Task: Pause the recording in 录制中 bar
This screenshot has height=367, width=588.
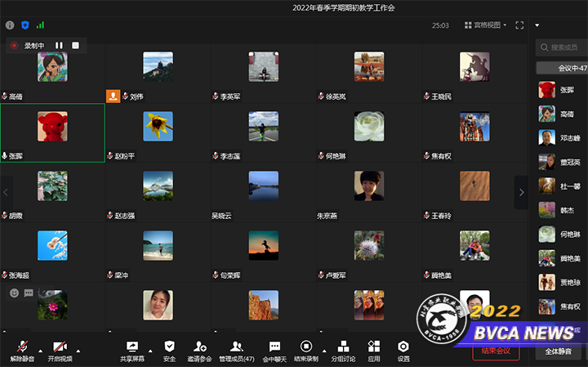Action: pyautogui.click(x=59, y=46)
